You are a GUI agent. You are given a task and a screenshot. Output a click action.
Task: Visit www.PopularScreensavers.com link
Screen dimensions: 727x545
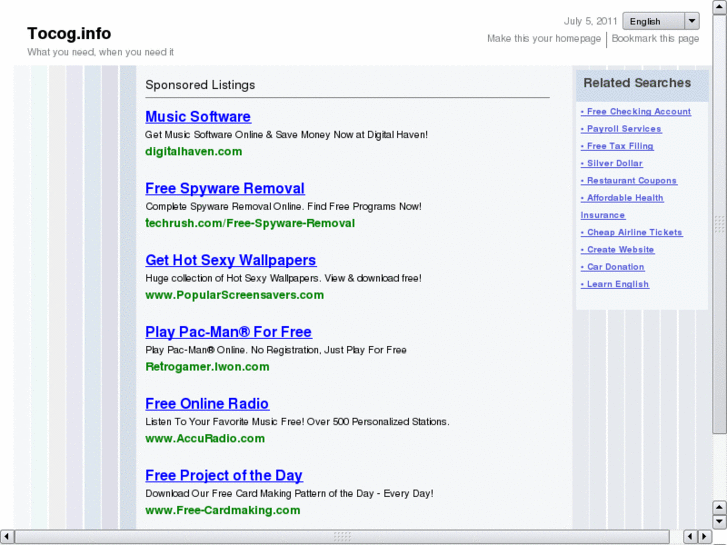pyautogui.click(x=234, y=295)
